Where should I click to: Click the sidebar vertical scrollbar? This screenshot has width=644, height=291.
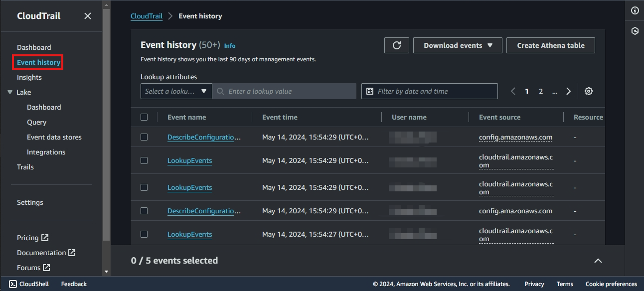106,125
